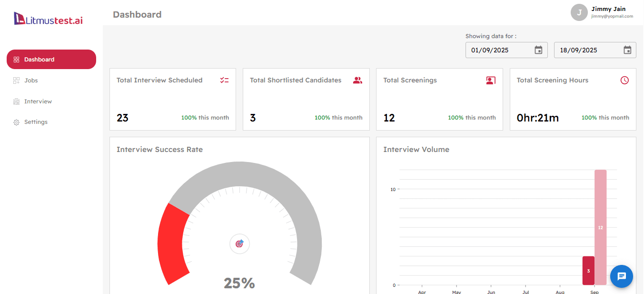Open the chat widget bubble
Image resolution: width=644 pixels, height=294 pixels.
(x=622, y=276)
